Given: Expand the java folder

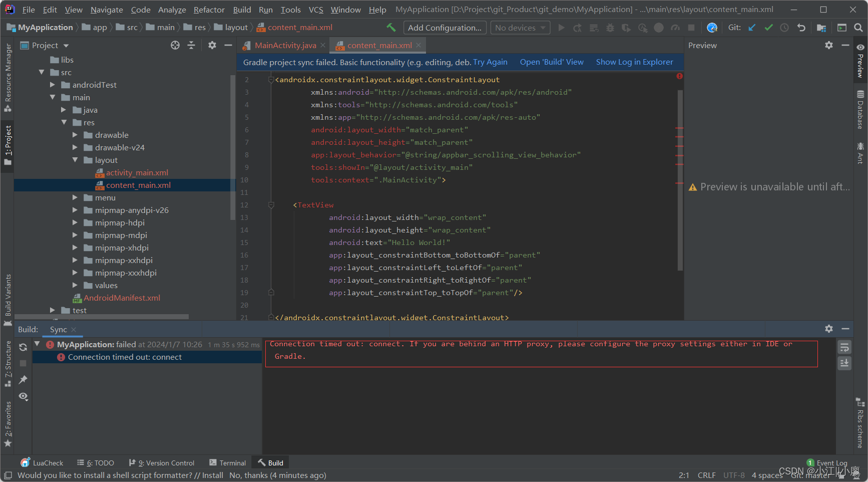Looking at the screenshot, I should pos(64,110).
